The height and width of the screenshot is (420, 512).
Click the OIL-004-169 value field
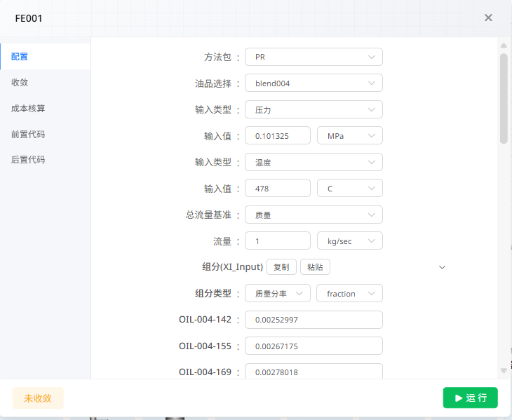coord(314,372)
